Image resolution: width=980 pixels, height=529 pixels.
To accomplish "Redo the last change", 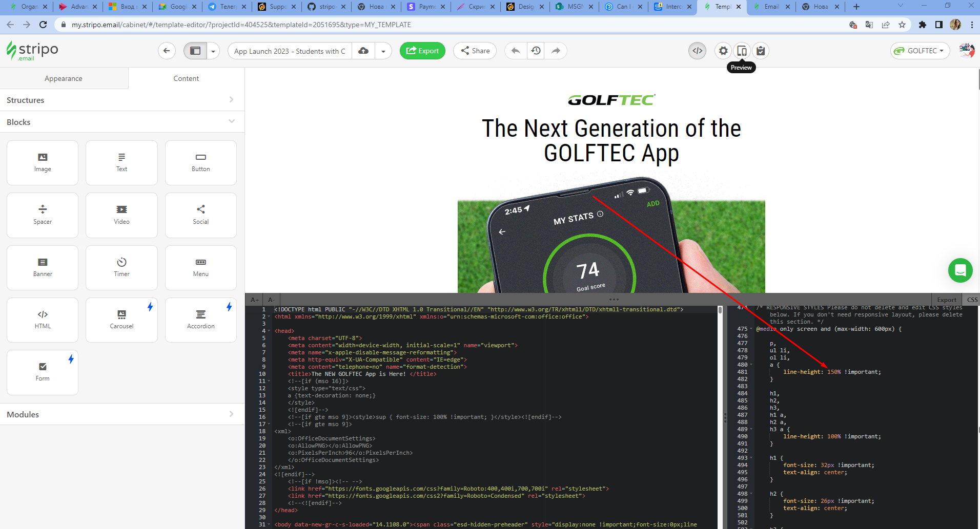I will [556, 51].
